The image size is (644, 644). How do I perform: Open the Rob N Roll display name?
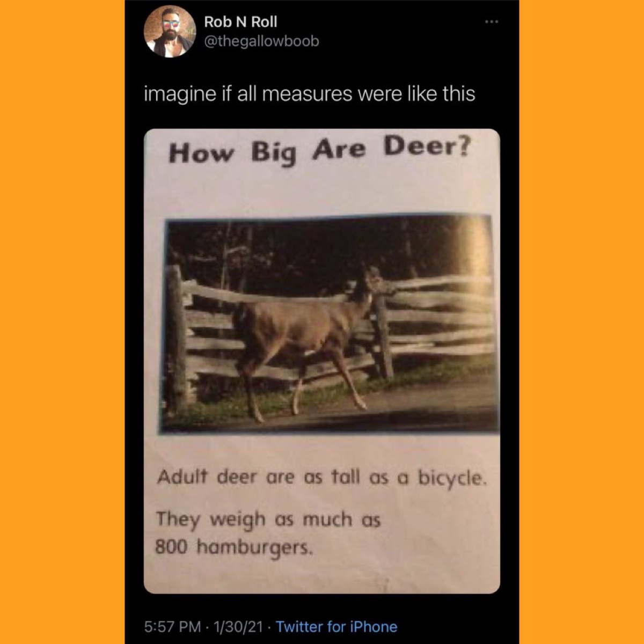[x=240, y=22]
